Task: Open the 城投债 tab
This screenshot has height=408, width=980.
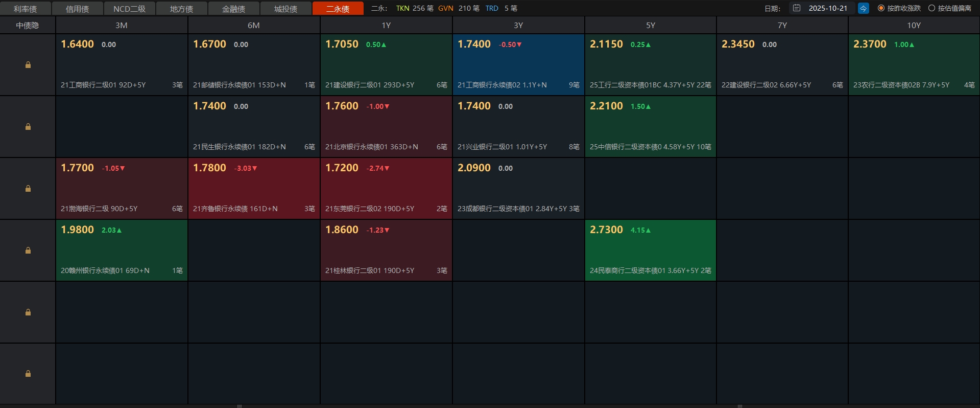Action: click(x=285, y=9)
